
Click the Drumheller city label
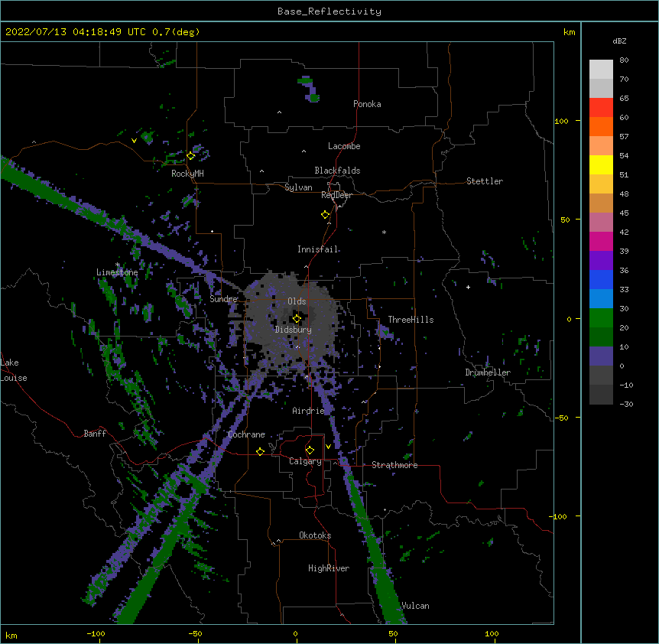(488, 372)
